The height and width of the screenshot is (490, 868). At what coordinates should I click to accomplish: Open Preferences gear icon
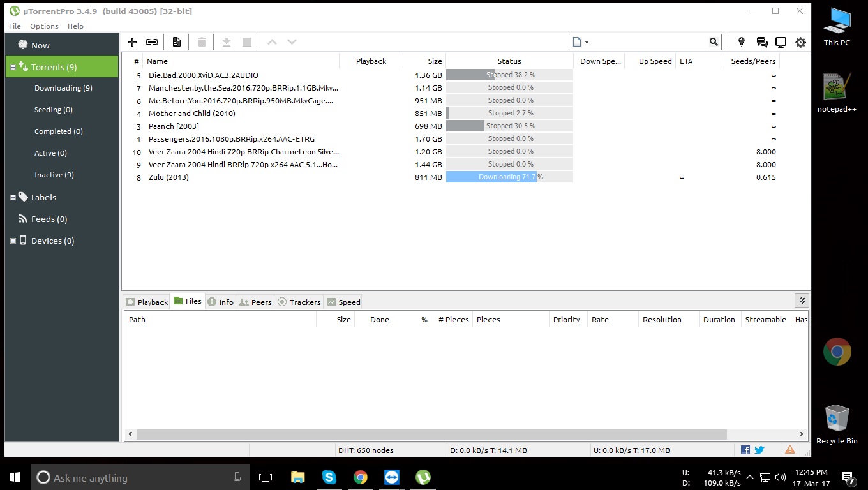pyautogui.click(x=800, y=42)
